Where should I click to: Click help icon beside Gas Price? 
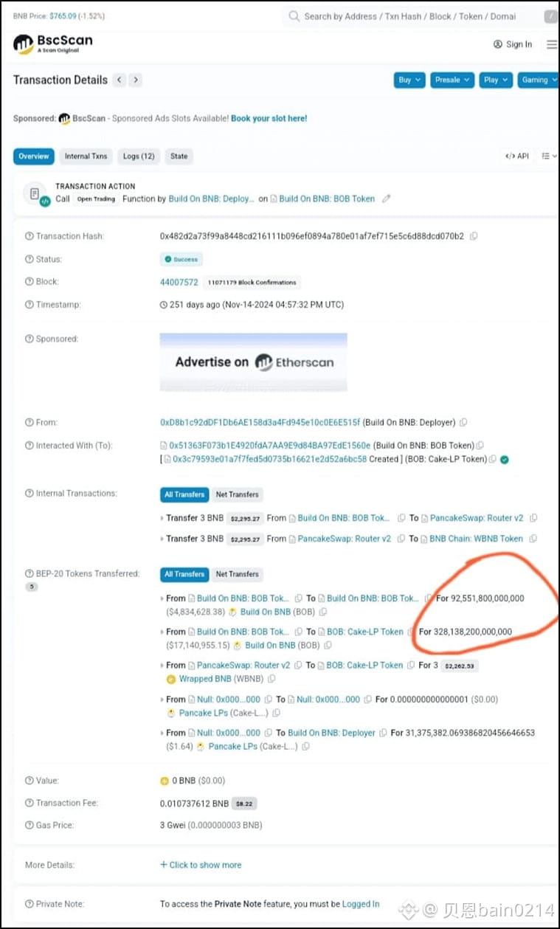coord(29,825)
